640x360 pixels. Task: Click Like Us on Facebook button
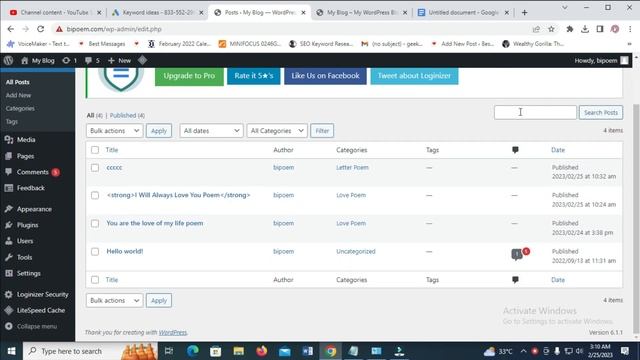tap(325, 76)
